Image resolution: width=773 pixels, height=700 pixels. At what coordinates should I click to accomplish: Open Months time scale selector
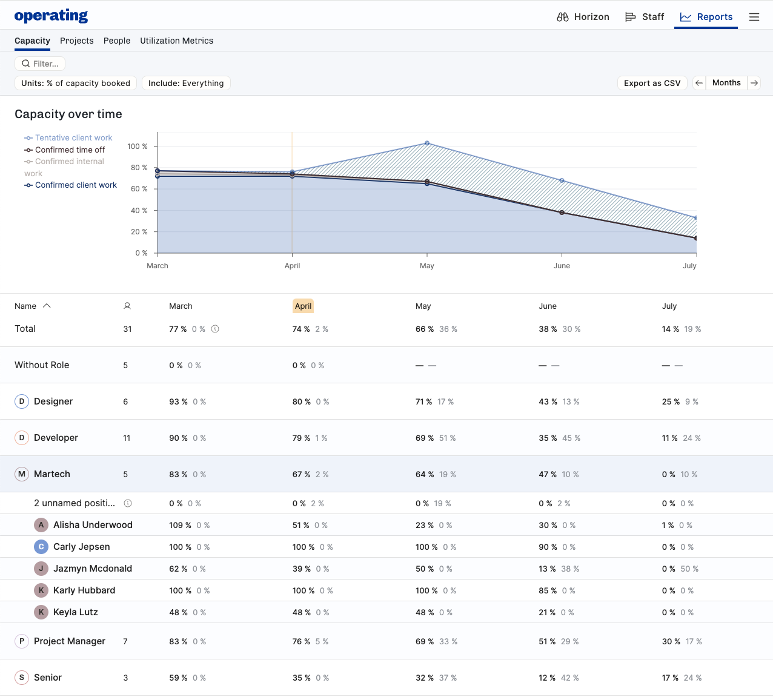726,83
